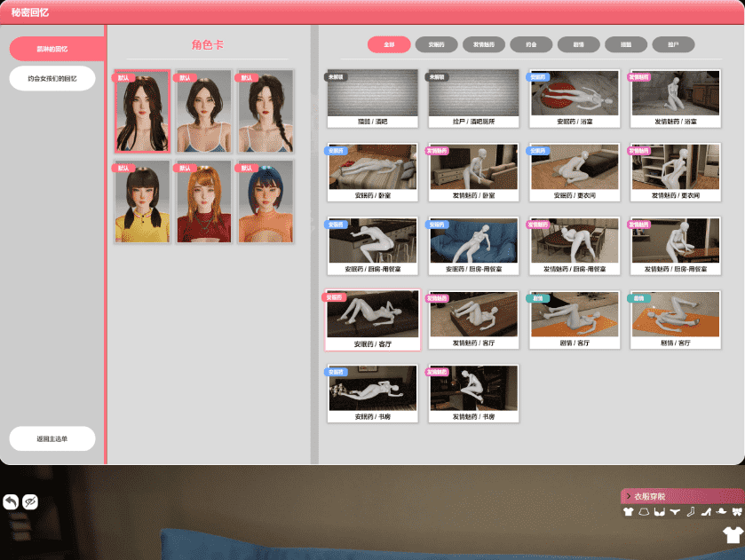Click the high-heel shoe icon
The image size is (745, 560).
(x=705, y=512)
